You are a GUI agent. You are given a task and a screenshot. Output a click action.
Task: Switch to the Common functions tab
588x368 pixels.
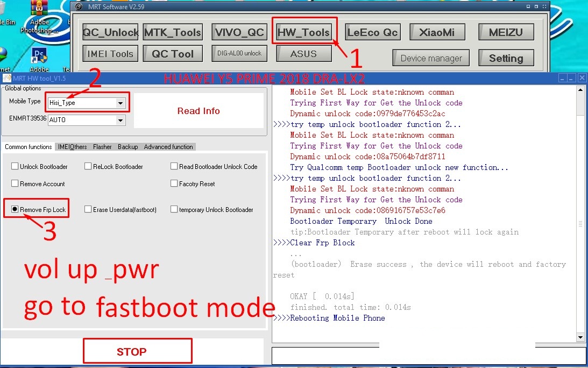pyautogui.click(x=28, y=147)
